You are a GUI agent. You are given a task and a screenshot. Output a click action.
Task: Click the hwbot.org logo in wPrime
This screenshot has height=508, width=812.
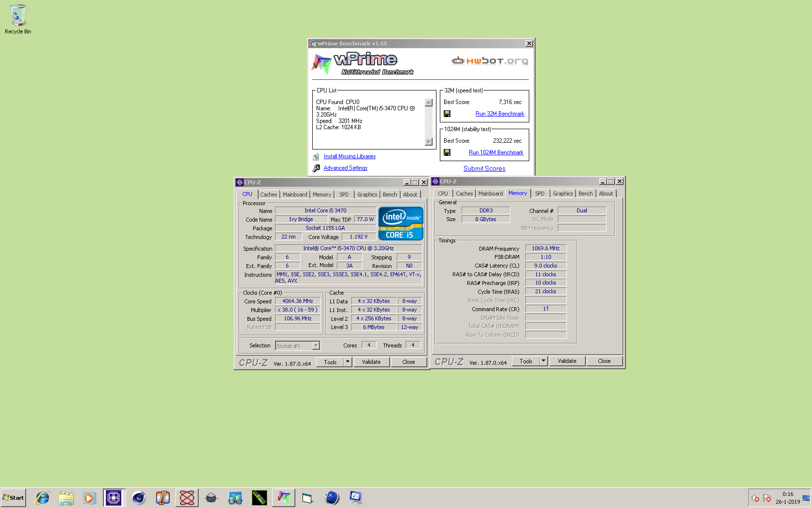[x=490, y=61]
